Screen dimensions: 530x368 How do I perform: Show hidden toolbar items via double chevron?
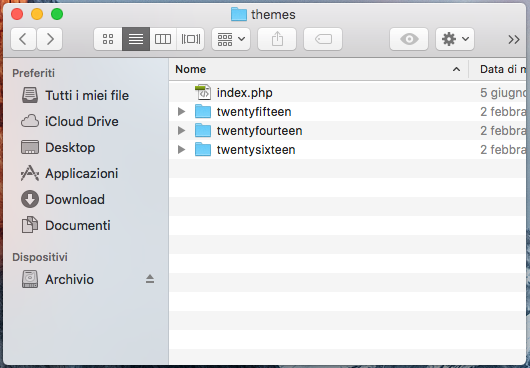pos(514,40)
